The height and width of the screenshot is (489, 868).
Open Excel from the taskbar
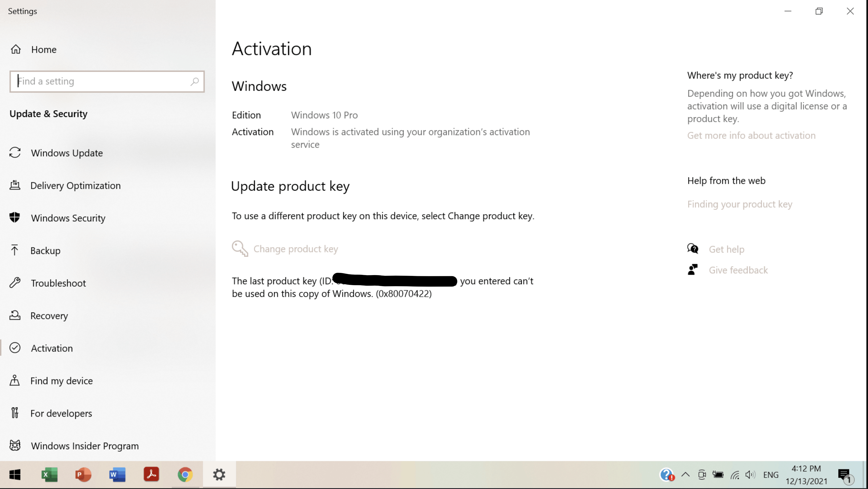50,475
